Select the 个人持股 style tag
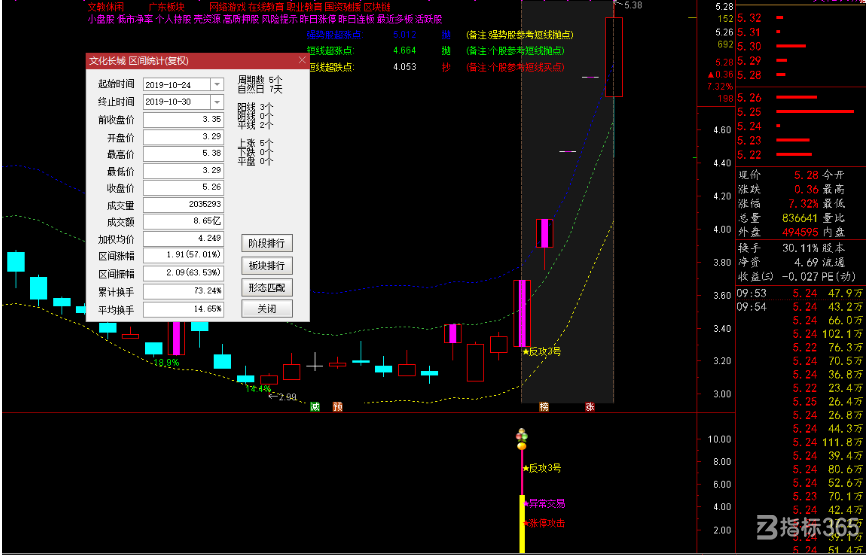Viewport: 868px width, 555px height. tap(173, 19)
